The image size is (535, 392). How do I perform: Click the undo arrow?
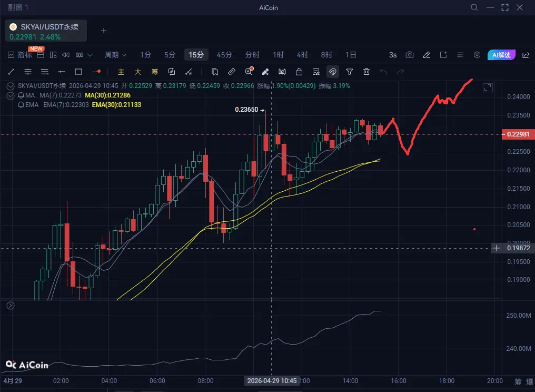[x=383, y=72]
